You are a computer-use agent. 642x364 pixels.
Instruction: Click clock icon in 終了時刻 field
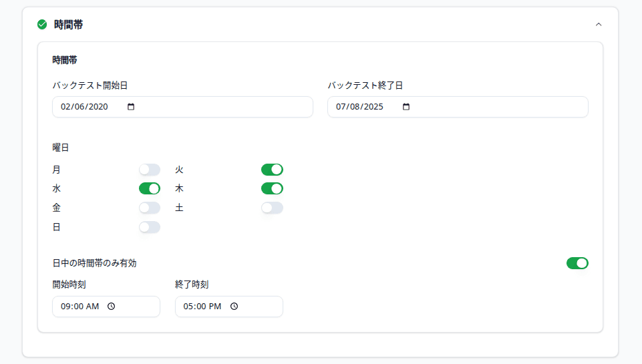(x=234, y=307)
